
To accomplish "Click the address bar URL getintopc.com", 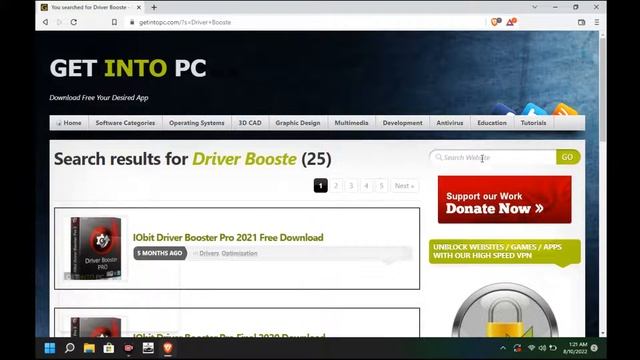I will pos(185,22).
